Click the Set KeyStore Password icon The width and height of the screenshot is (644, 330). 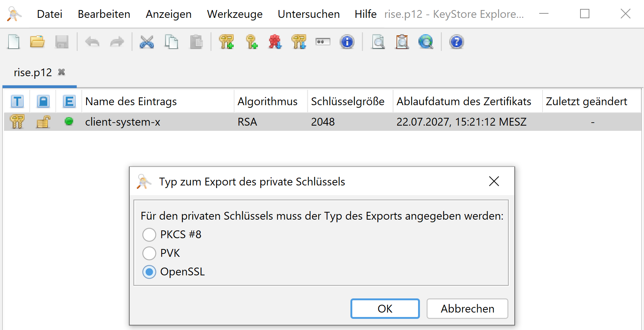tap(323, 42)
